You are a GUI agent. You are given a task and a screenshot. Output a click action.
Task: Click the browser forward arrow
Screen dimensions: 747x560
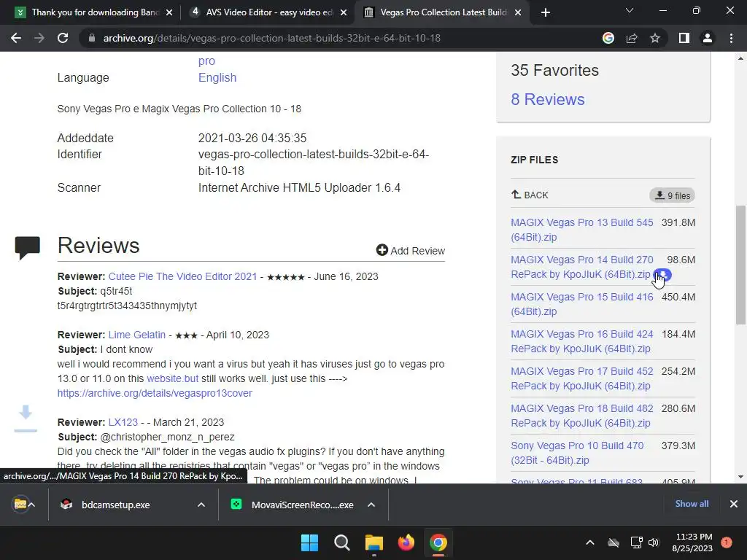(x=39, y=38)
